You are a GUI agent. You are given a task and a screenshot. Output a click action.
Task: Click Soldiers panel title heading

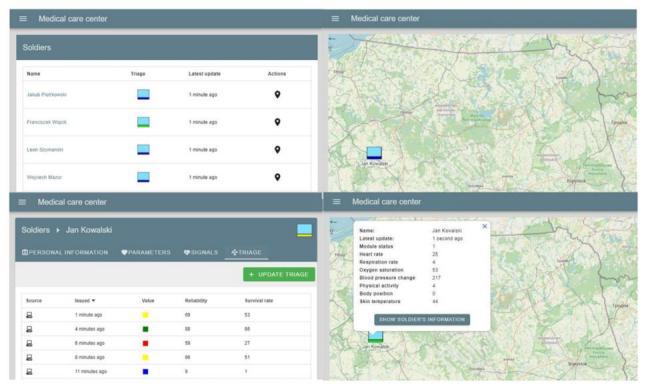(37, 47)
